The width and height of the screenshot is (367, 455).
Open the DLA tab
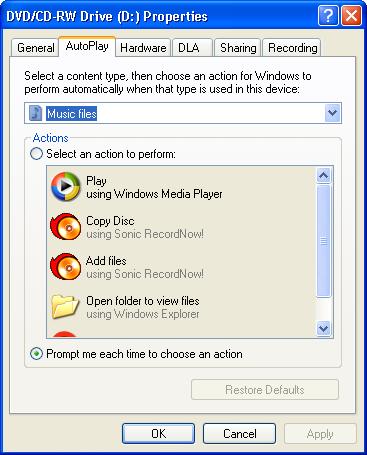click(x=192, y=48)
